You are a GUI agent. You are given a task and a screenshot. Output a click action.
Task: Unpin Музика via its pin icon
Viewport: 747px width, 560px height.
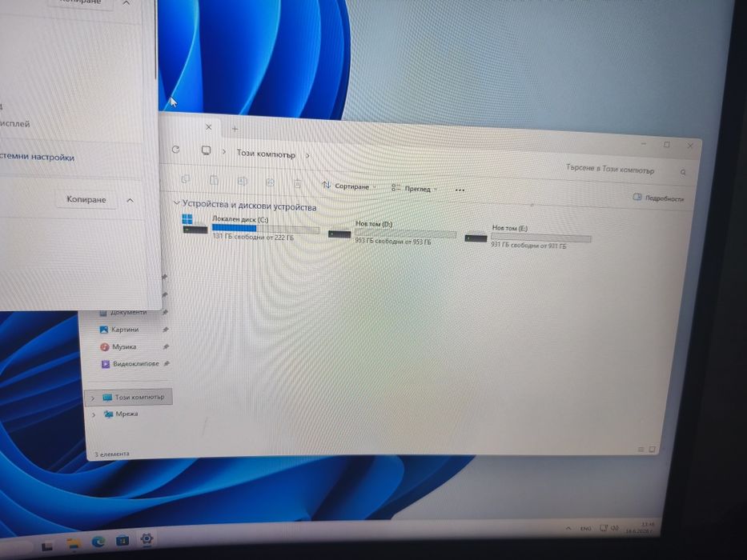click(166, 346)
